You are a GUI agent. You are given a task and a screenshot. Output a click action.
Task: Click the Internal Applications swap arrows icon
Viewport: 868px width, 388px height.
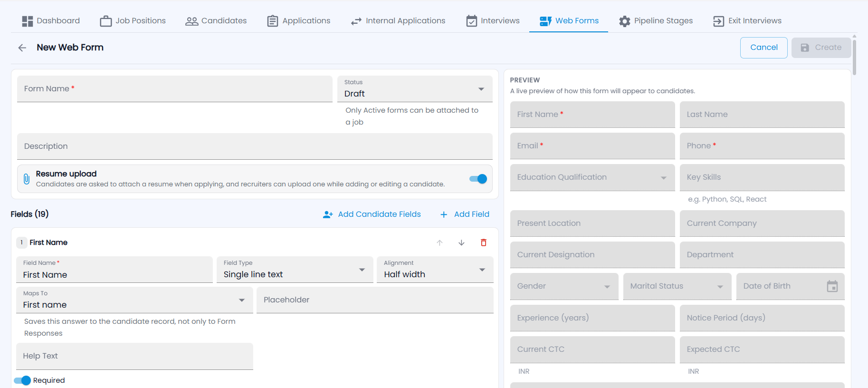coord(356,21)
